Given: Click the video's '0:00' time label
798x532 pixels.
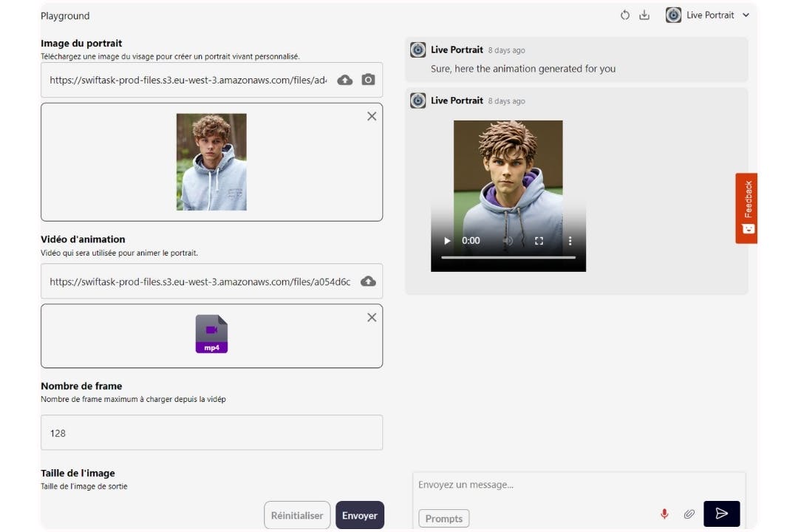Looking at the screenshot, I should pos(471,241).
